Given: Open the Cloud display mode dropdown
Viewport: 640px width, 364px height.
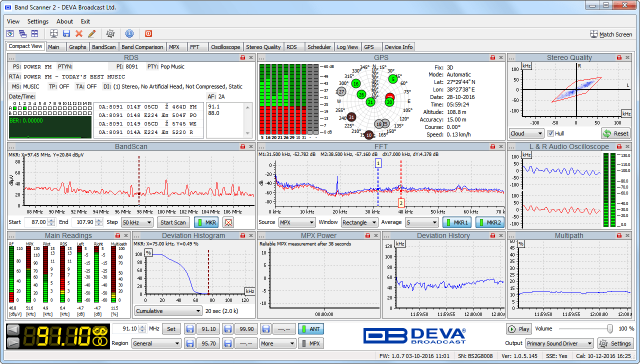Looking at the screenshot, I should pos(526,133).
